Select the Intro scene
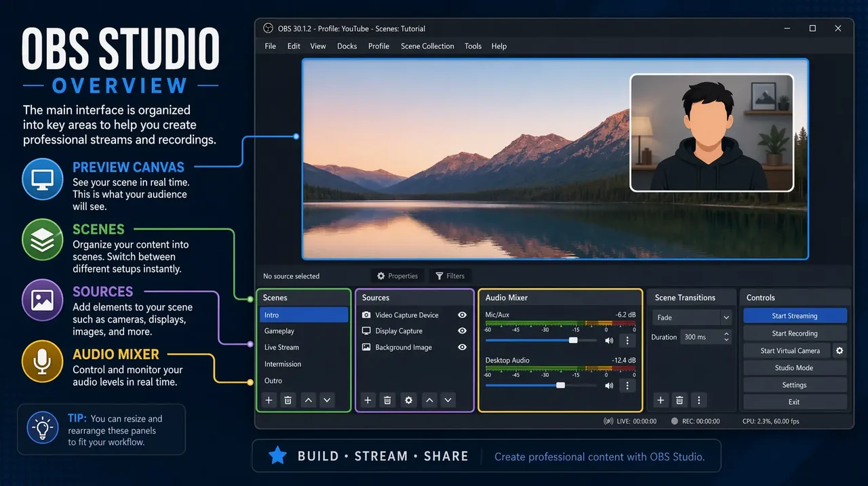 tap(304, 315)
